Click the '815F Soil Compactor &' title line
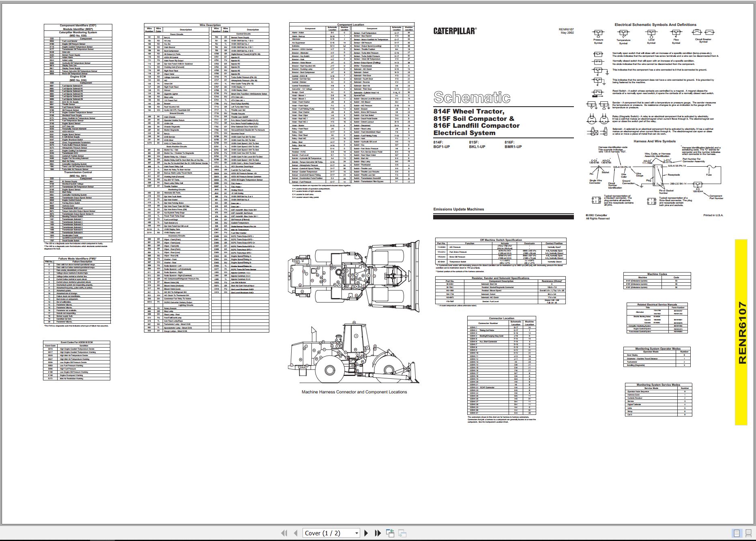The width and height of the screenshot is (756, 541). point(474,119)
